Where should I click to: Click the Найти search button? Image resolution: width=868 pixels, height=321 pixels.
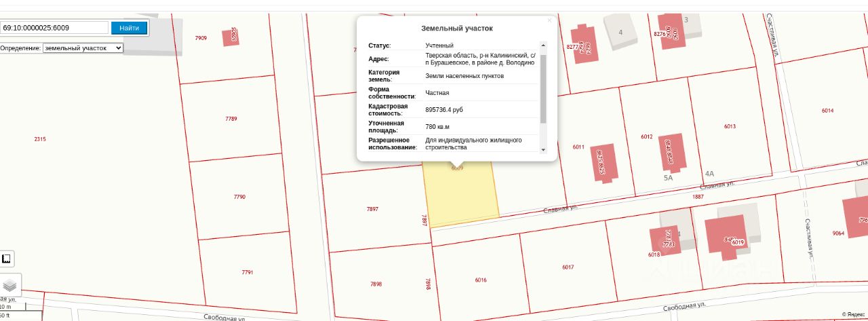(x=129, y=28)
